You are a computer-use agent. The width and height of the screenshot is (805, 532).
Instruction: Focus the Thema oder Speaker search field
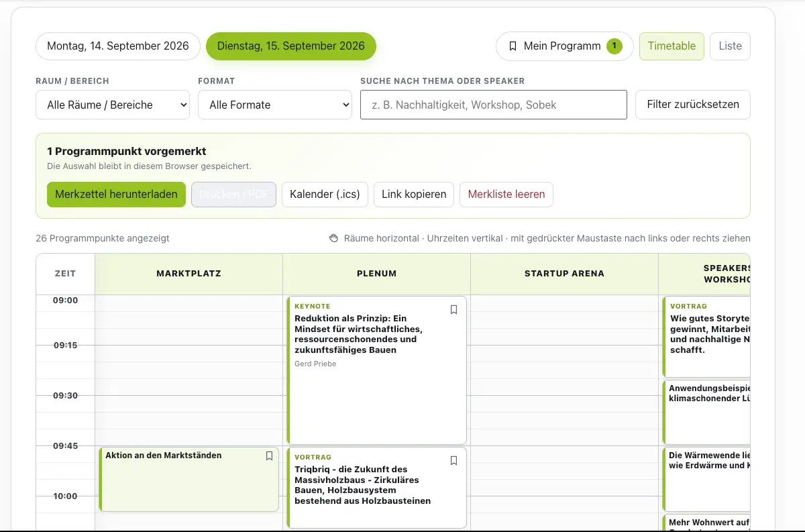point(494,105)
